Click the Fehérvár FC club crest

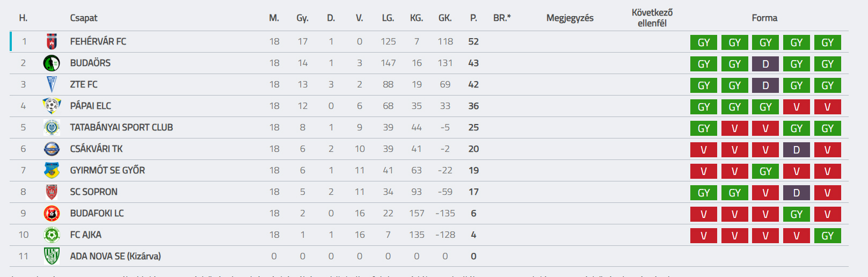(52, 41)
